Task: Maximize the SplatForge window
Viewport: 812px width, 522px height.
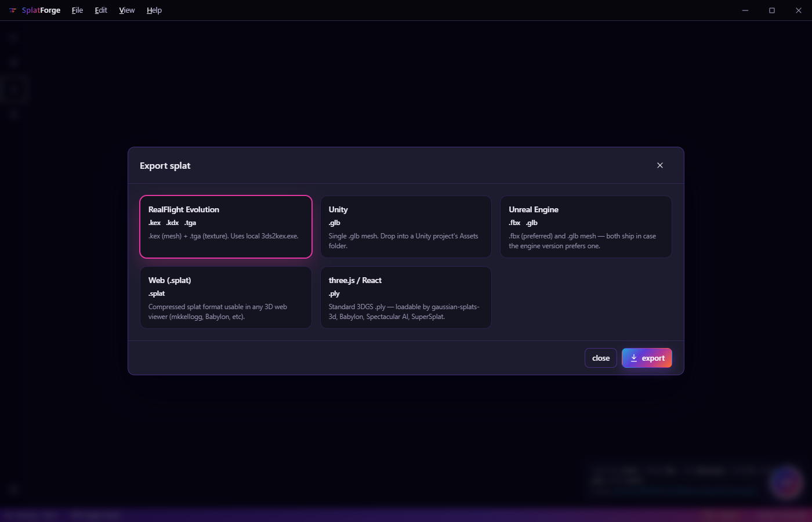Action: 772,10
